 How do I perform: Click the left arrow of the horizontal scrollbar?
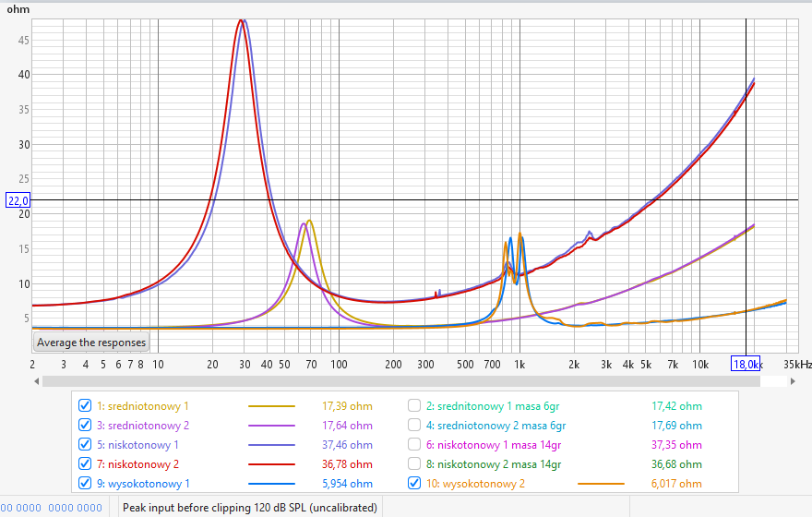(36, 381)
